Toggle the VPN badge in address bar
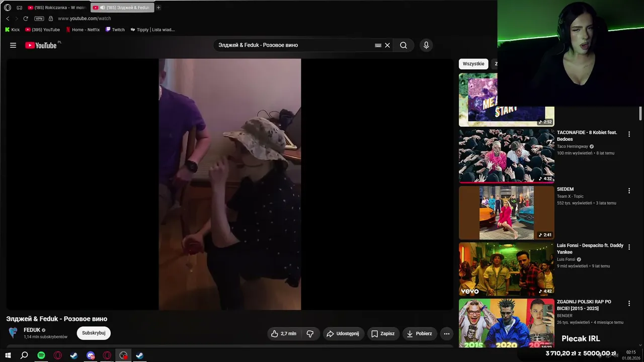Screen dimensions: 644x362 (x=39, y=19)
